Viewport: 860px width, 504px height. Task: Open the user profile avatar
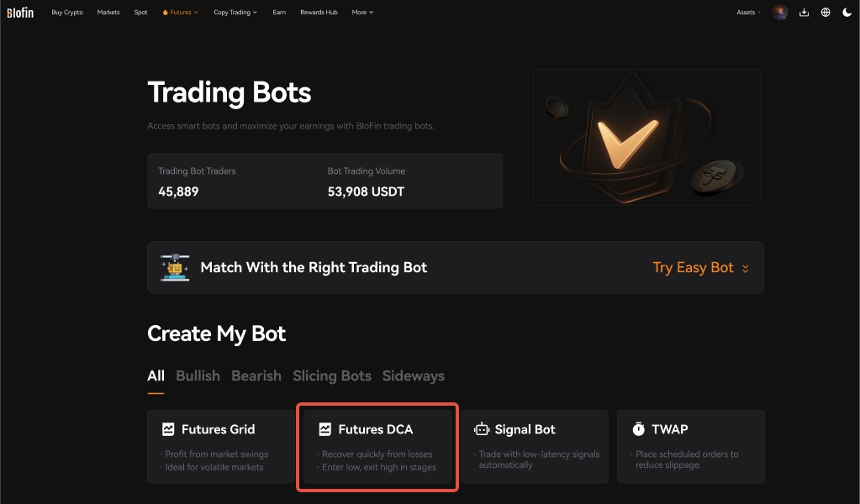click(780, 12)
